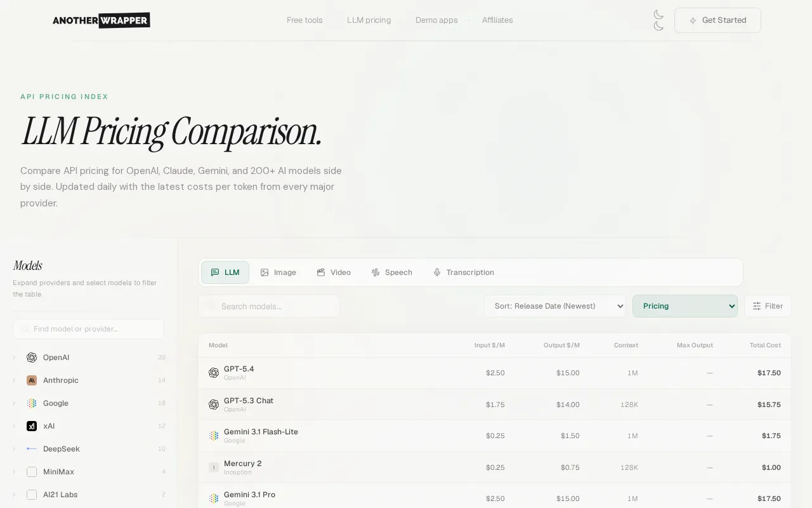Click the $1.75 total in Gemini Flash-Lite row
This screenshot has width=812, height=508.
point(771,436)
